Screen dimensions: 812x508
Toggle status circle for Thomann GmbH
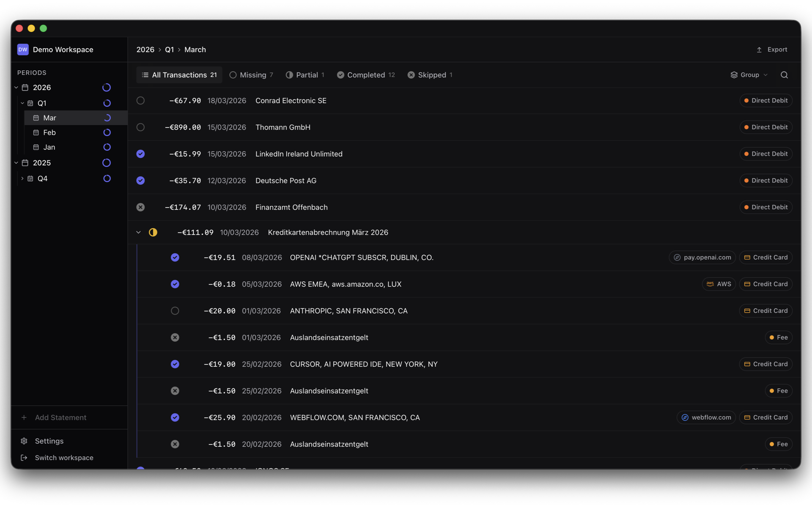[140, 127]
